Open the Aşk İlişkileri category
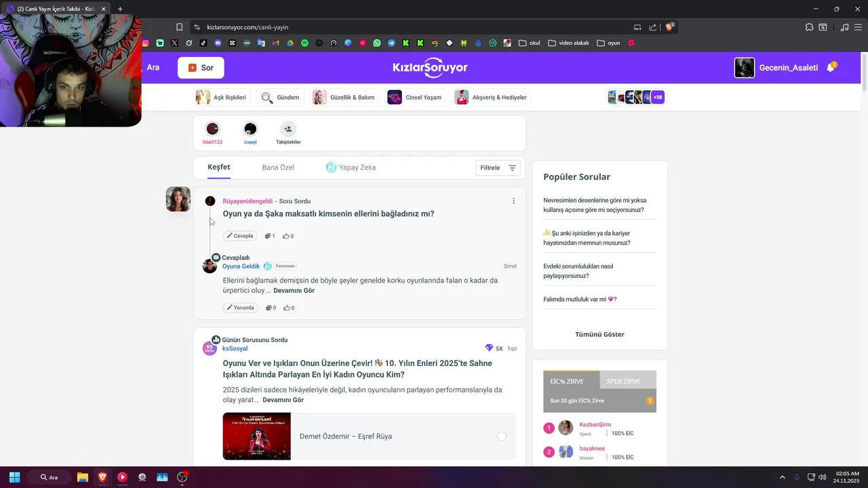The image size is (868, 488). (x=221, y=98)
